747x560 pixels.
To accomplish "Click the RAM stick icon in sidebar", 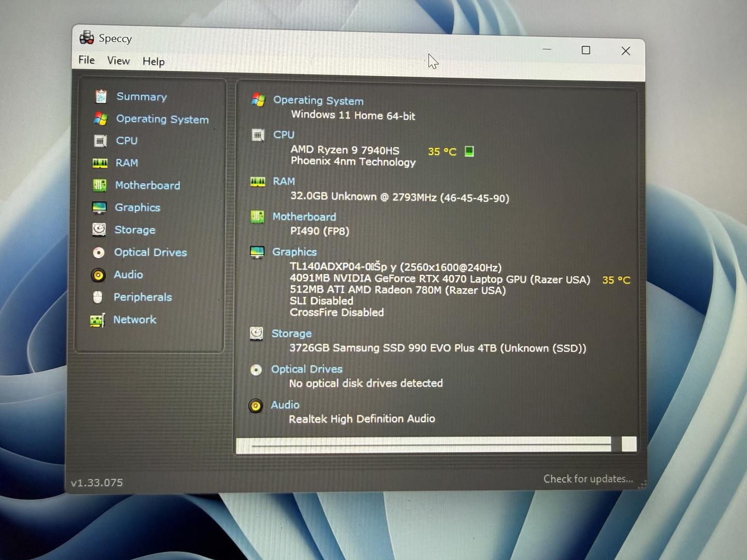I will [100, 163].
